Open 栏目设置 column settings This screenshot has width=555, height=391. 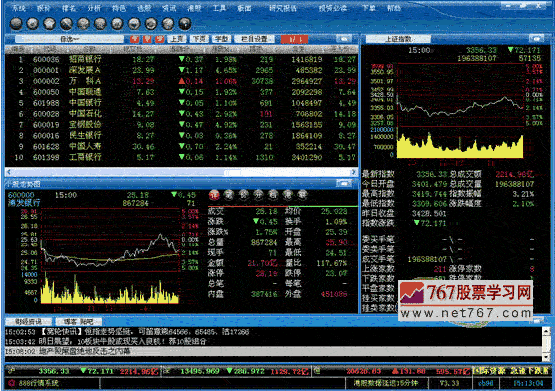tap(254, 39)
